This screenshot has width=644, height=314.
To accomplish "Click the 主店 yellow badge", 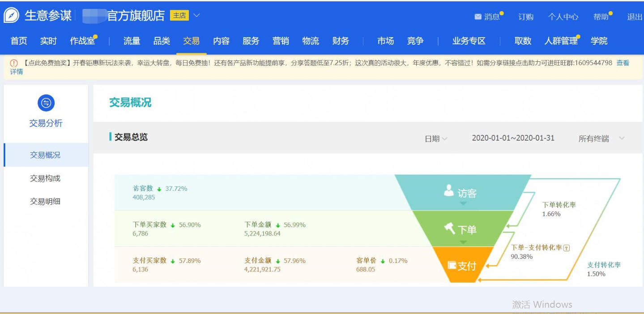I will pos(179,16).
